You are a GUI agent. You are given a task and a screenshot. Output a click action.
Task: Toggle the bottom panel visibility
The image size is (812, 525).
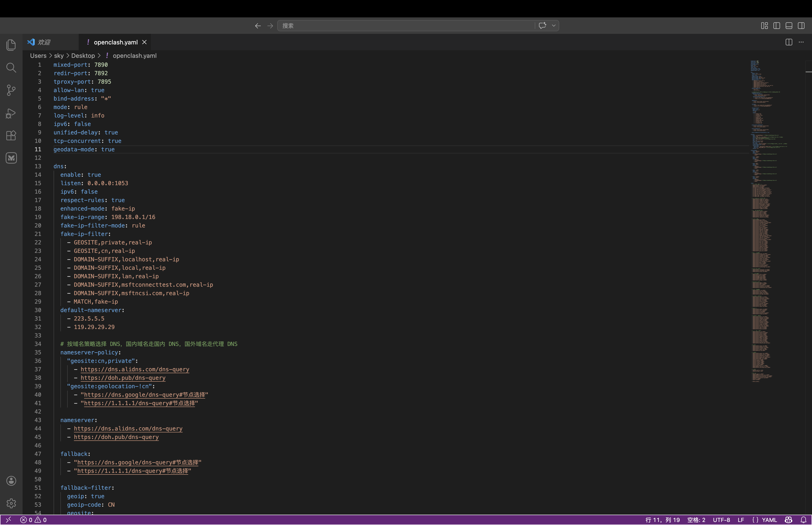[789, 26]
